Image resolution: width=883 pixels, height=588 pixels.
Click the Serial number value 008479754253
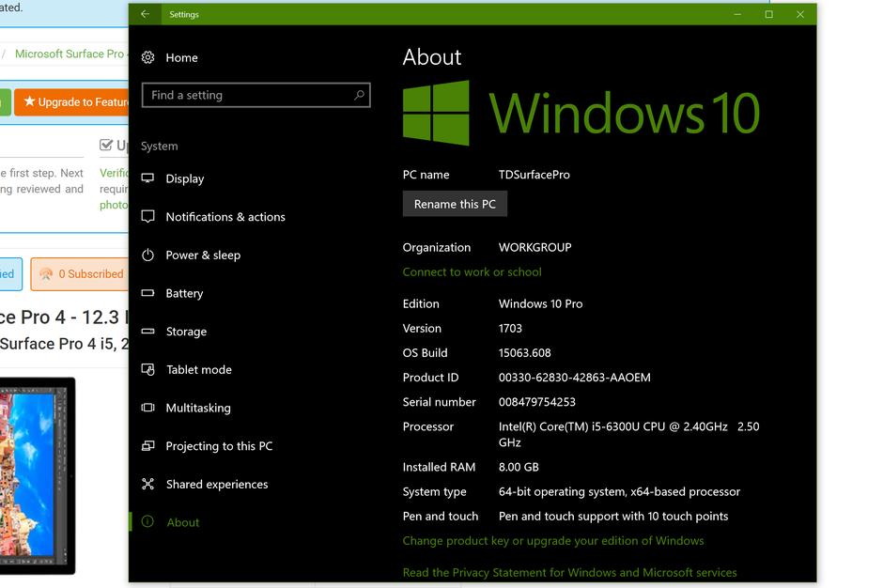[537, 402]
